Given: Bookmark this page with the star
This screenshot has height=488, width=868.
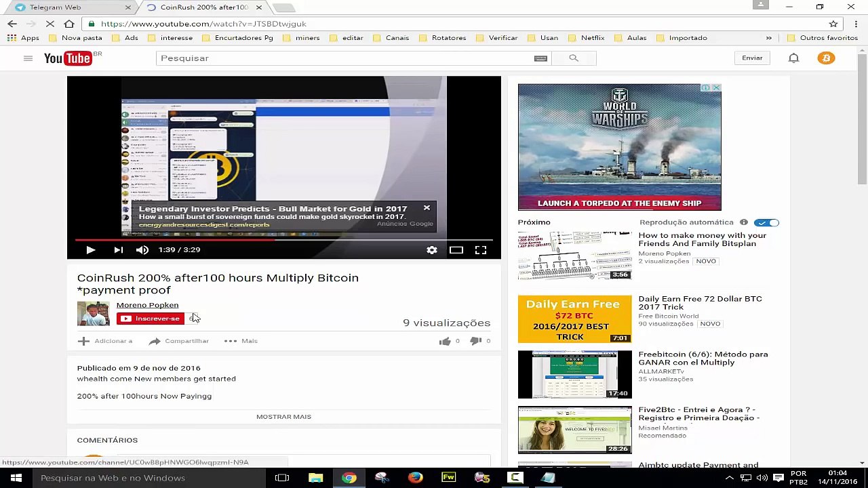Looking at the screenshot, I should pos(833,24).
